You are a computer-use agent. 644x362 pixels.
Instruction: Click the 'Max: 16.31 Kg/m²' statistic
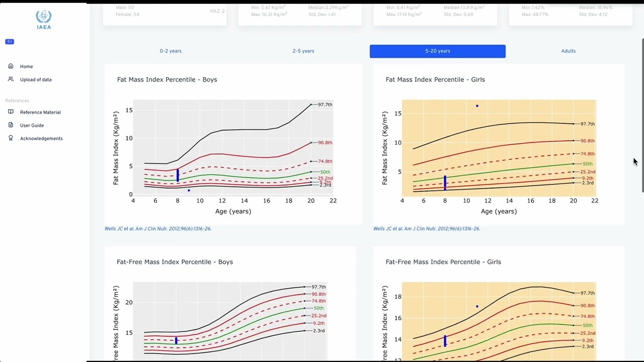coord(269,15)
